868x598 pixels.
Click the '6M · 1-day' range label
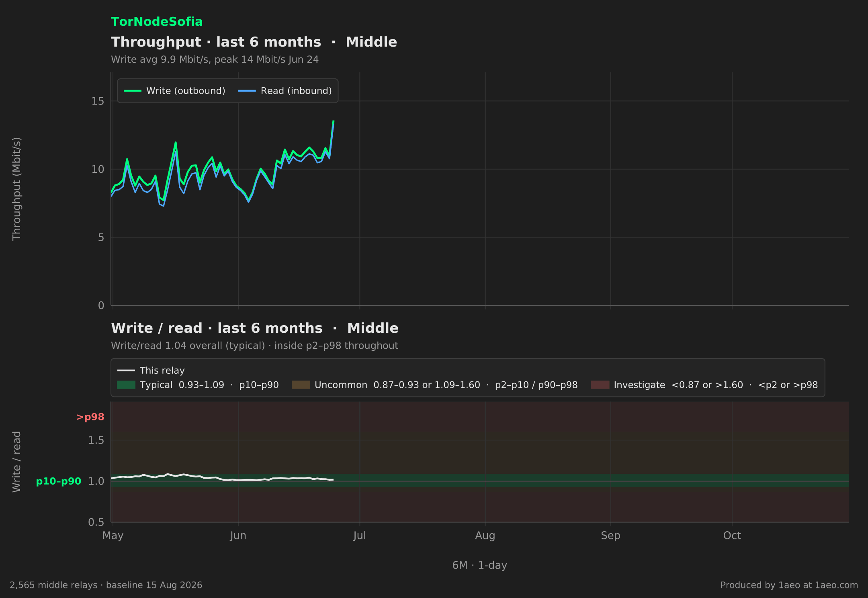pos(480,565)
